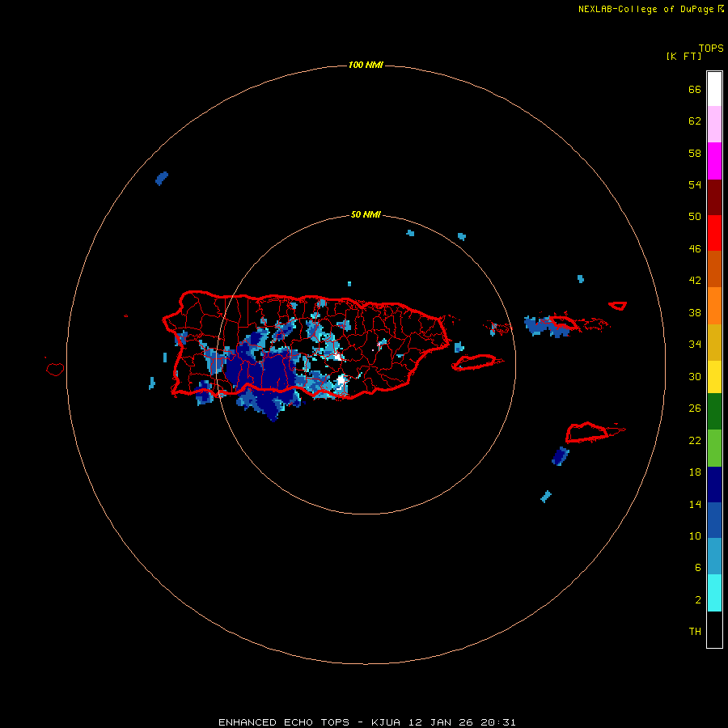Viewport: 728px width, 728px height.
Task: Pick the magenta legend color block
Action: [714, 161]
